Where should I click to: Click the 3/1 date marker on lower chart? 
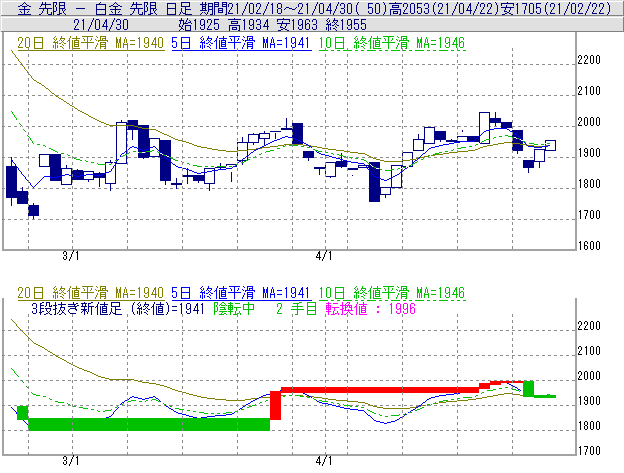point(70,461)
